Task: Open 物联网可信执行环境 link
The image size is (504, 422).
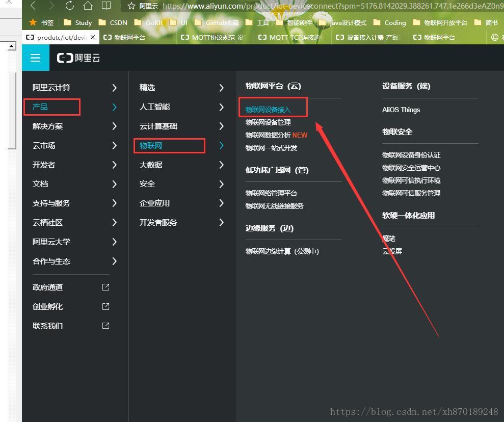Action: coord(411,180)
